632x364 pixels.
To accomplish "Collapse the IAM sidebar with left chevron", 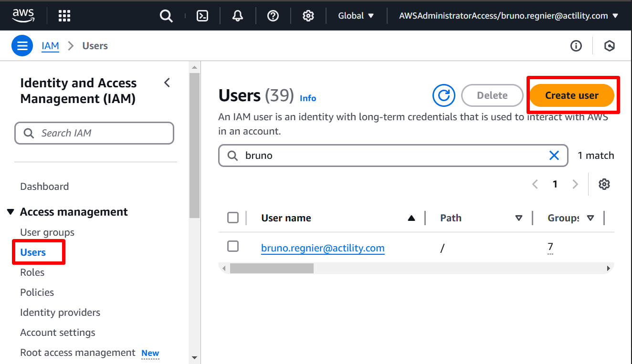I will 167,83.
